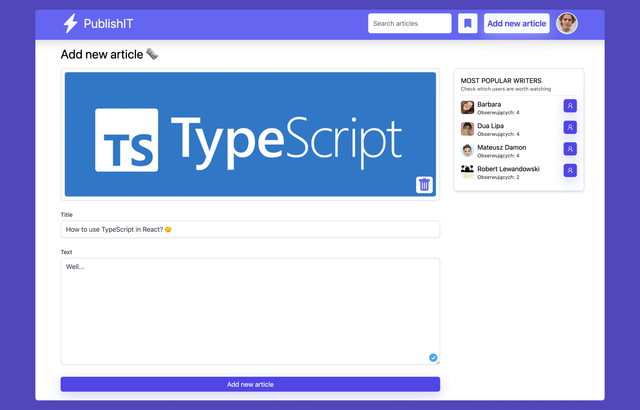Click 'Obserwujących: 2' under Robert Lewandowski
640x410 pixels.
point(498,177)
